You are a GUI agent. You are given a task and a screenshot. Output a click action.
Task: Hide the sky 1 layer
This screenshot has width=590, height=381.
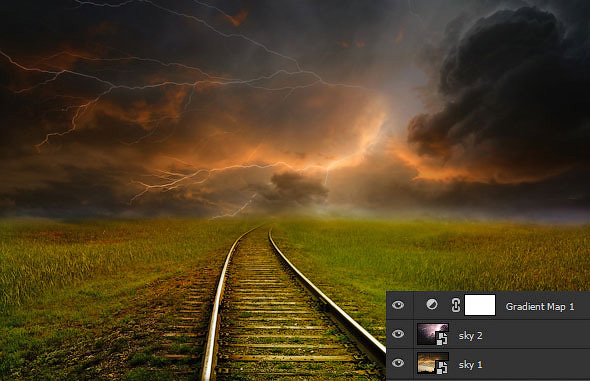tap(398, 363)
